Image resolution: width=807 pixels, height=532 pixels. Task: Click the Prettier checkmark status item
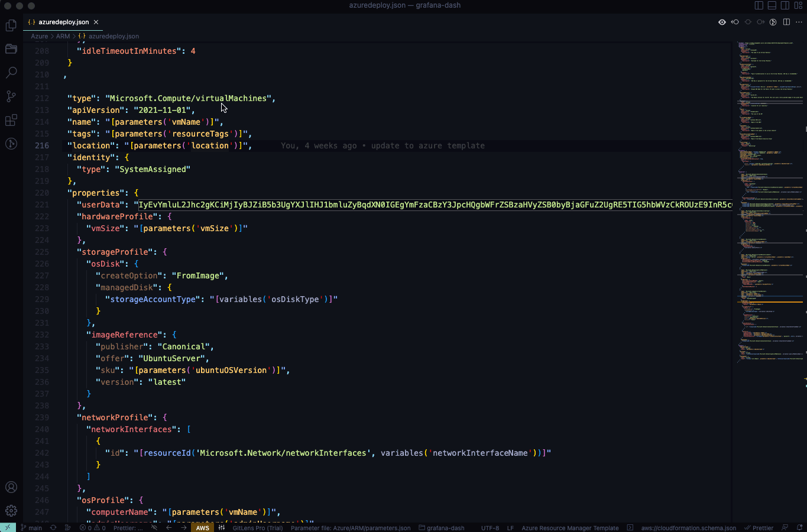(x=759, y=527)
